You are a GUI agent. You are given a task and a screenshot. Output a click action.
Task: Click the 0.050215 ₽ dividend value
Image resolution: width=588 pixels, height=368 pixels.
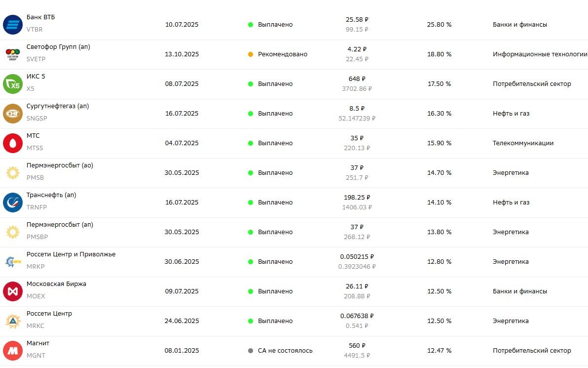coord(357,257)
